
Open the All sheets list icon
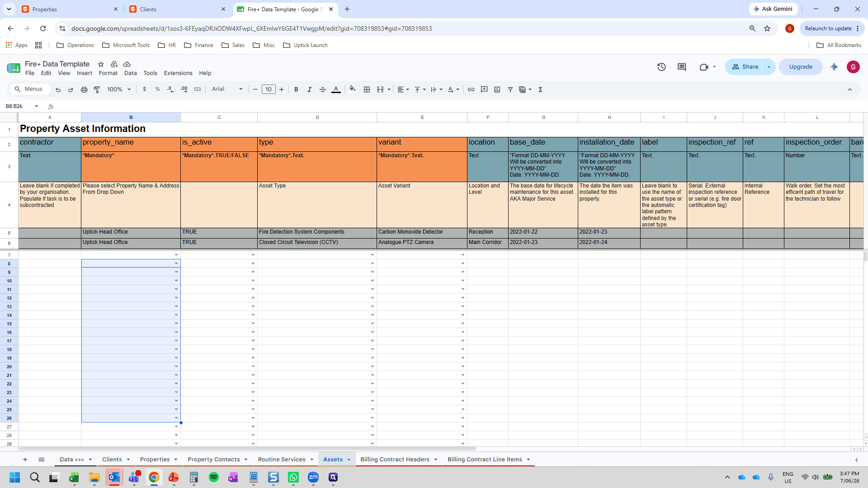pos(41,460)
